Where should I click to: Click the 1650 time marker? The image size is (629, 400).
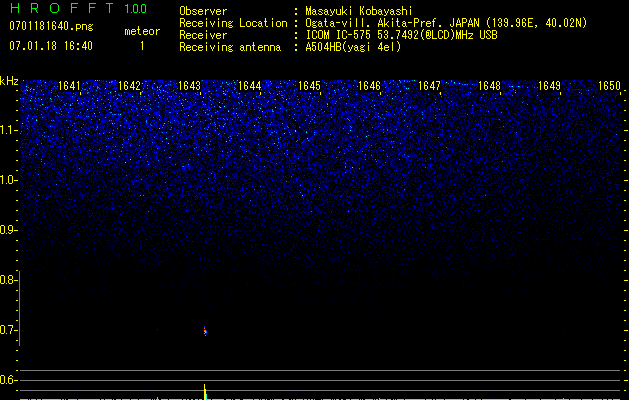609,86
